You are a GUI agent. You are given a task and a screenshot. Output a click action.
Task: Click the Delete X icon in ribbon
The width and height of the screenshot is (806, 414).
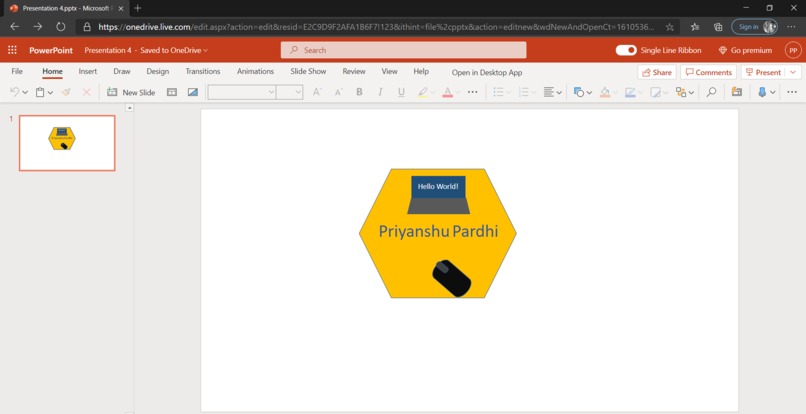(86, 92)
